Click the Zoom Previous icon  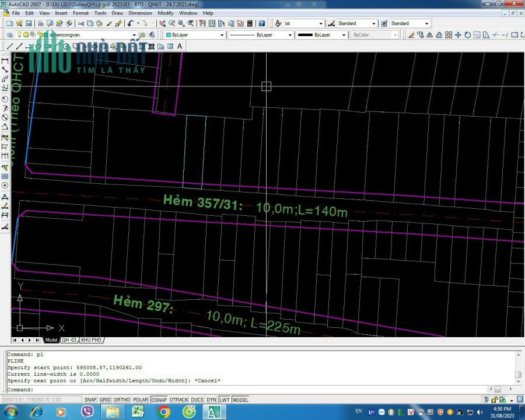point(191,23)
